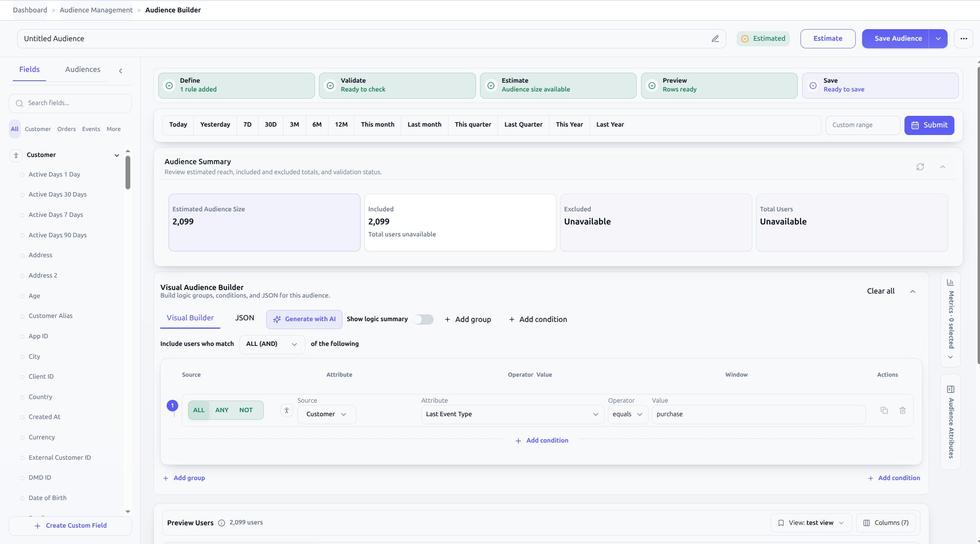Image resolution: width=980 pixels, height=544 pixels.
Task: Click the Custom range input field
Action: (863, 125)
